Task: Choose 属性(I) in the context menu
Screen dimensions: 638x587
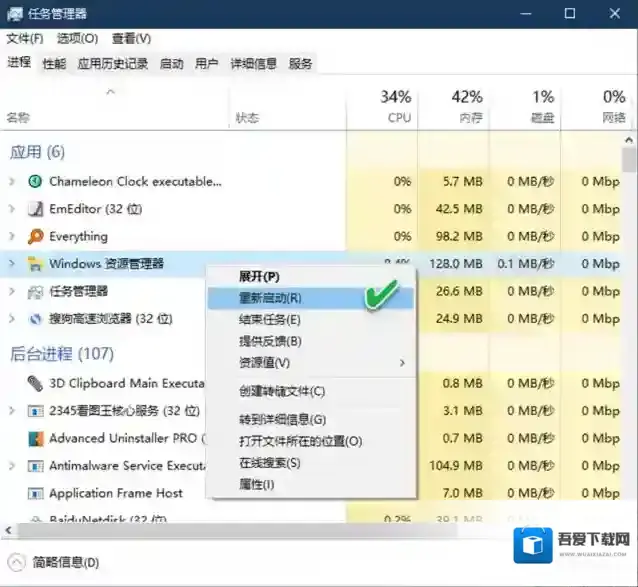Action: (311, 484)
